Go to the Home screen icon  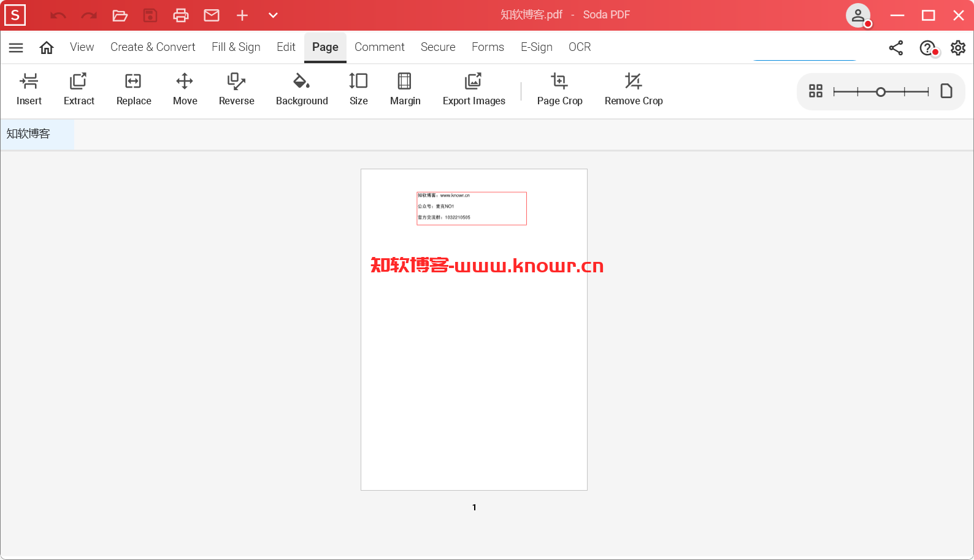click(47, 47)
